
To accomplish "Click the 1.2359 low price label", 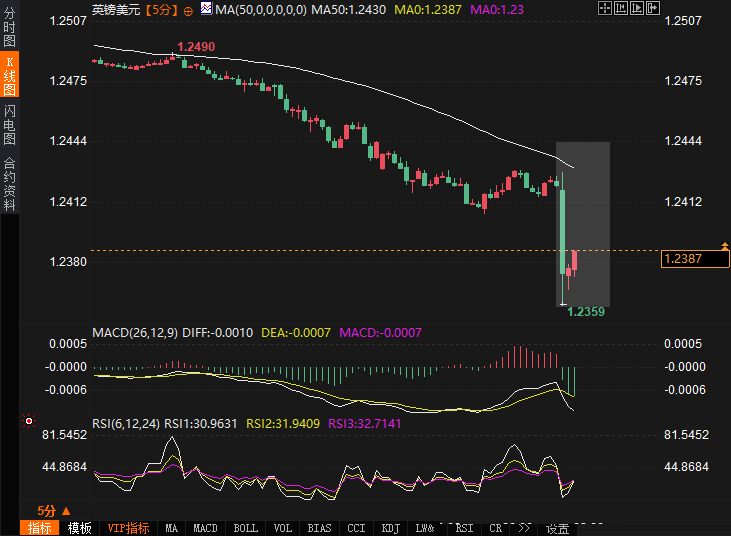I will tap(586, 312).
